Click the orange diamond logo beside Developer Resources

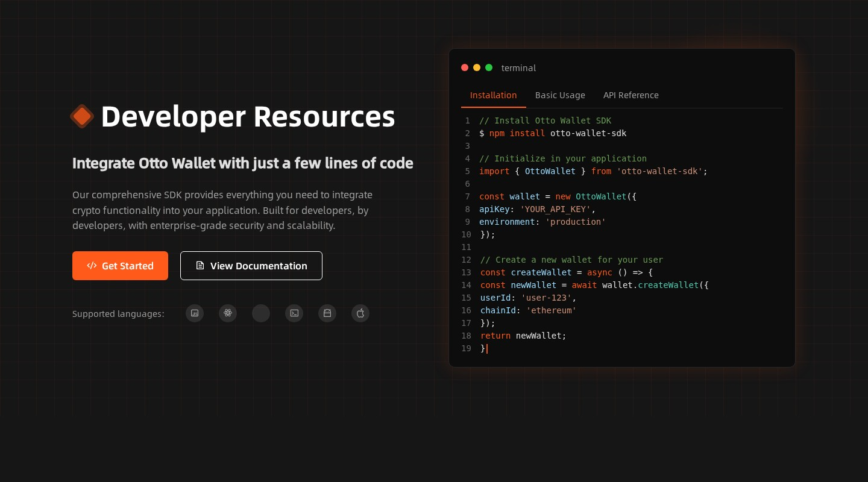(82, 116)
